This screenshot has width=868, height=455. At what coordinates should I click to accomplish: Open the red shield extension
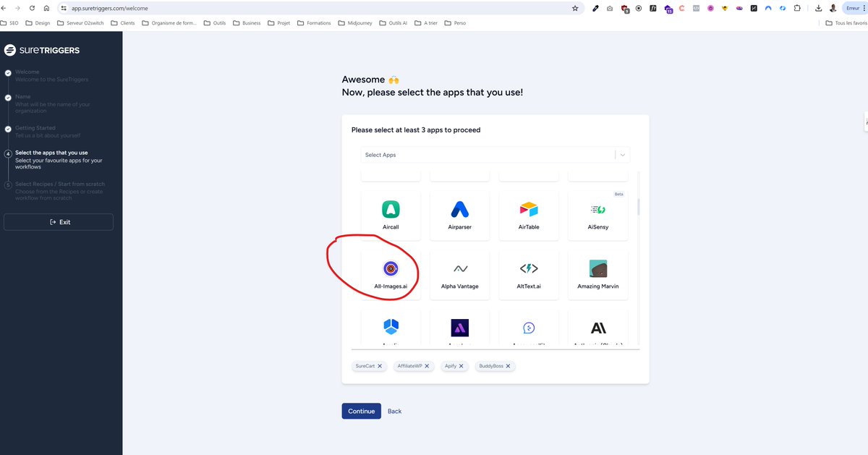pyautogui.click(x=624, y=9)
